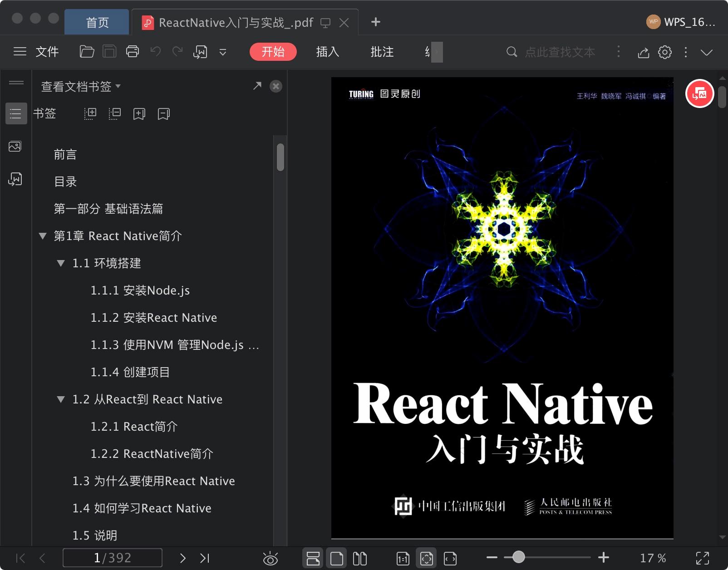Add a new tab with plus
The height and width of the screenshot is (570, 728).
point(375,22)
